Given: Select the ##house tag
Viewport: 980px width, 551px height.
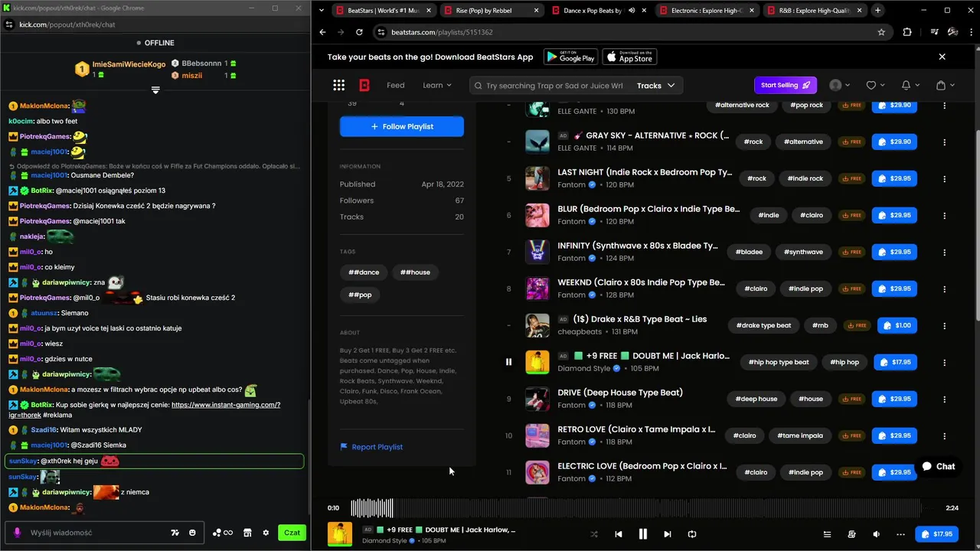Looking at the screenshot, I should [415, 272].
